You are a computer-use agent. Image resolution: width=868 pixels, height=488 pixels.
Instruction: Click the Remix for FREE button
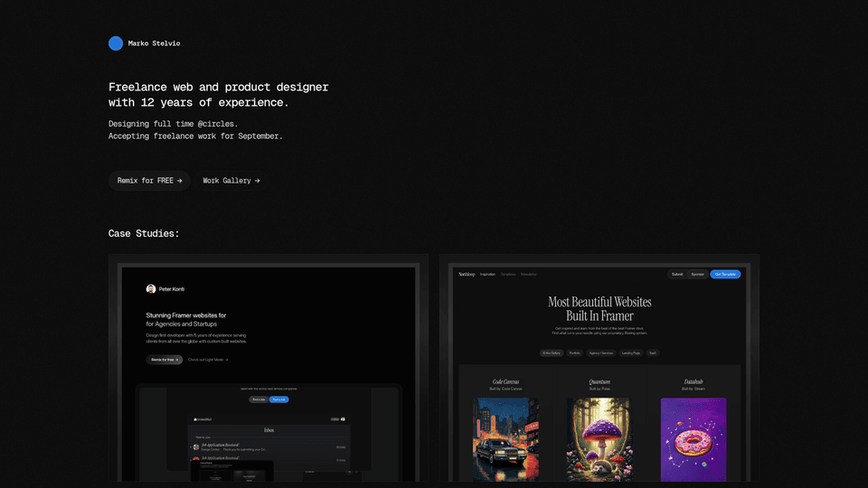[x=149, y=181]
